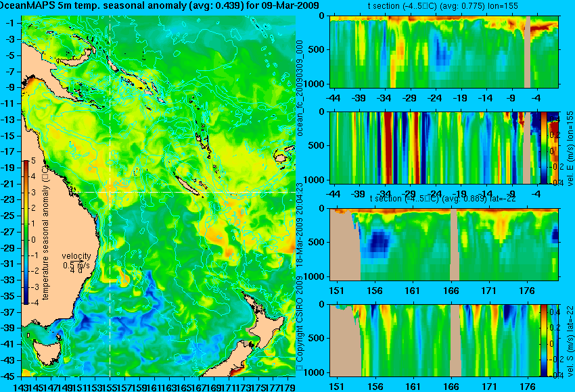Open the lon=155 temperature section plot

(444, 51)
